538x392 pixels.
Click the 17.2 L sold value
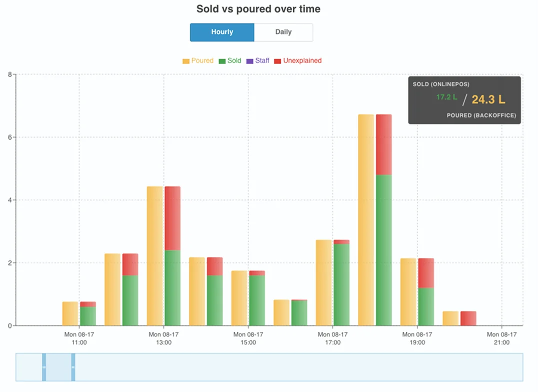(446, 98)
